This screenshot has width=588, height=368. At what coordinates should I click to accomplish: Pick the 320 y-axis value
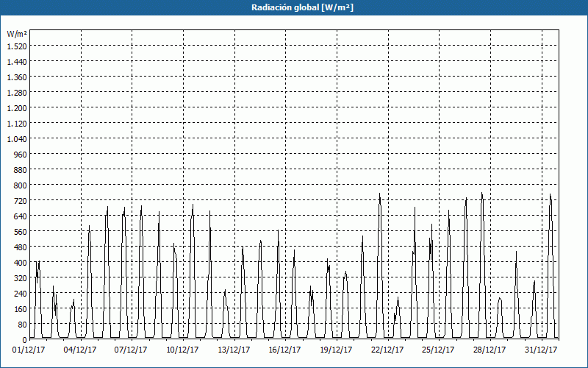(21, 278)
